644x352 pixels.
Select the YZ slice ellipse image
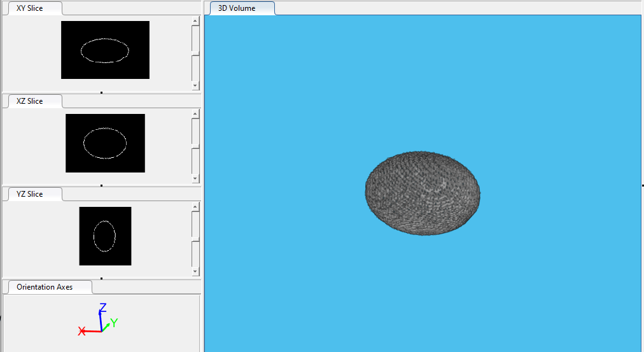(x=105, y=236)
